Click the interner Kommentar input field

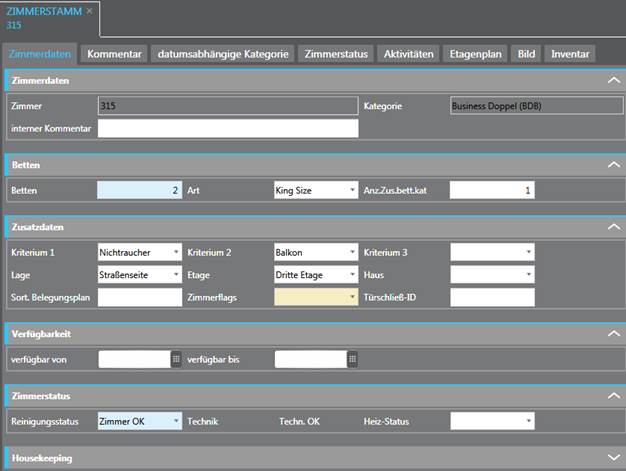pyautogui.click(x=227, y=128)
